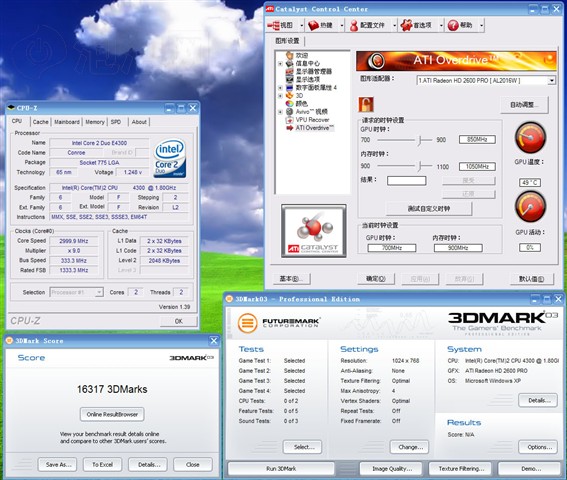Click Details... under System in 3DMark03
Image resolution: width=567 pixels, height=480 pixels.
pyautogui.click(x=538, y=400)
